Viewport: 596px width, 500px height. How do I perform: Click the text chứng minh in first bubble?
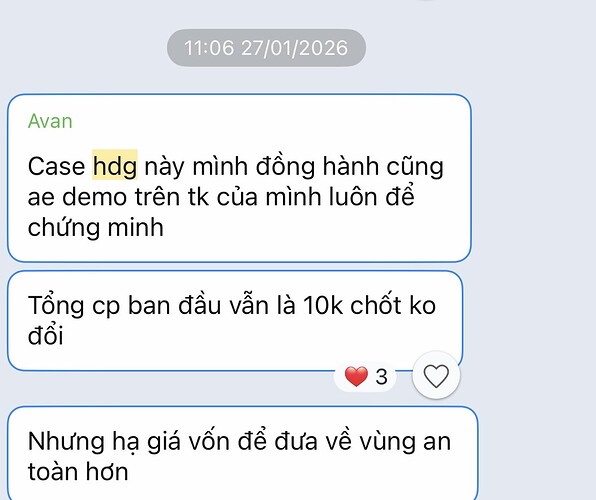coord(95,228)
